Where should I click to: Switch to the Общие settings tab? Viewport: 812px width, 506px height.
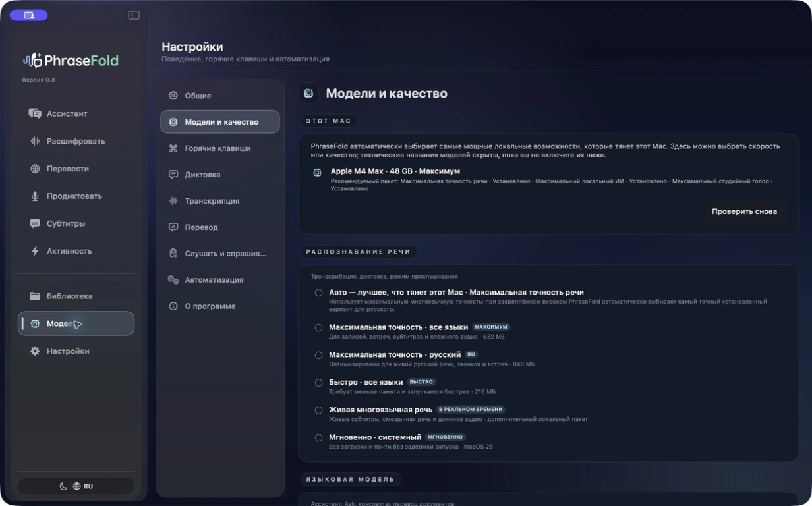220,96
